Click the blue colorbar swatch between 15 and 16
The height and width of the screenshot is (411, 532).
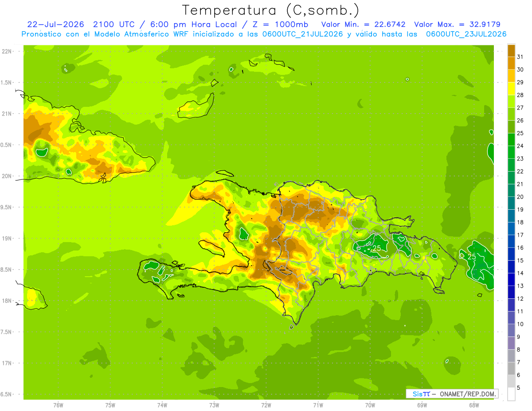[511, 254]
